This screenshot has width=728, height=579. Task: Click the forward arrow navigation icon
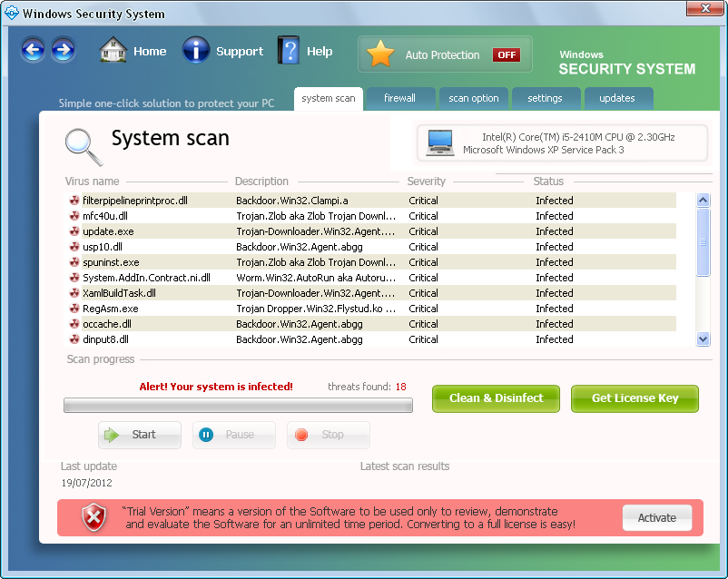63,49
